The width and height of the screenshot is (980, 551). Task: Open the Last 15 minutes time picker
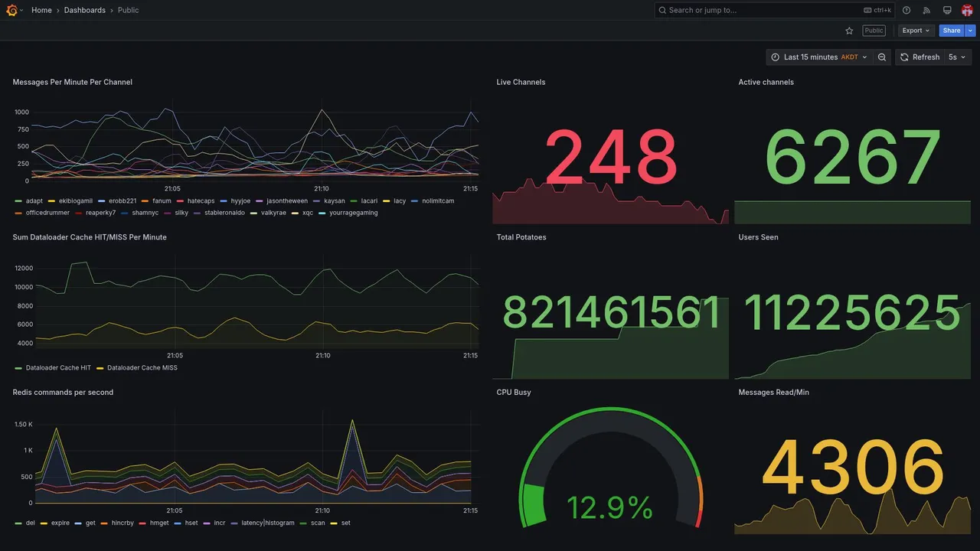(819, 57)
